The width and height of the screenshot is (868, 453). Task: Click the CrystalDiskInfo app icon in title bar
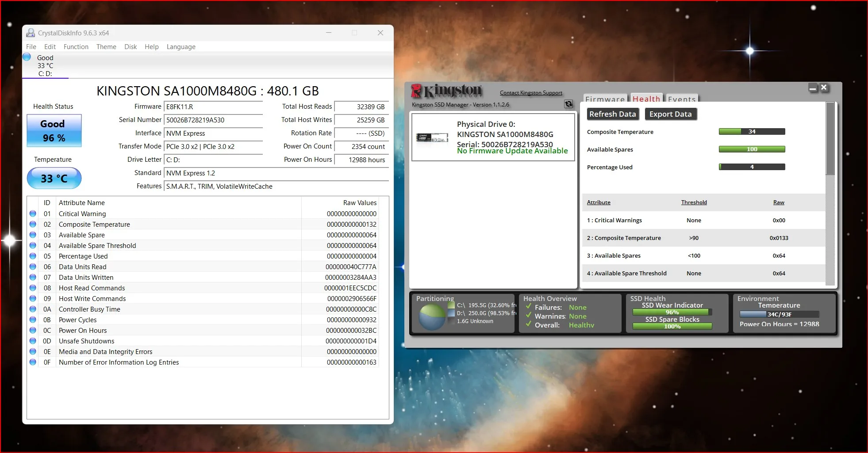coord(31,33)
